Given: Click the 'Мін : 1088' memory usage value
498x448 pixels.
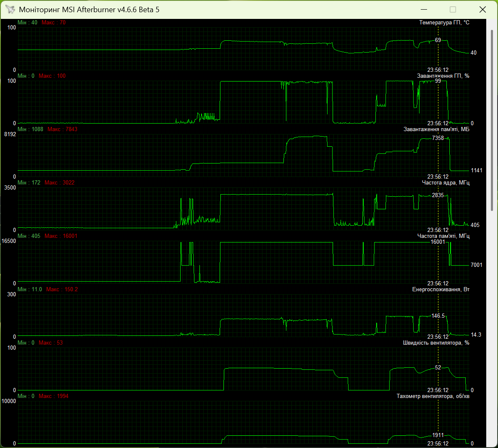Looking at the screenshot, I should click(x=31, y=129).
